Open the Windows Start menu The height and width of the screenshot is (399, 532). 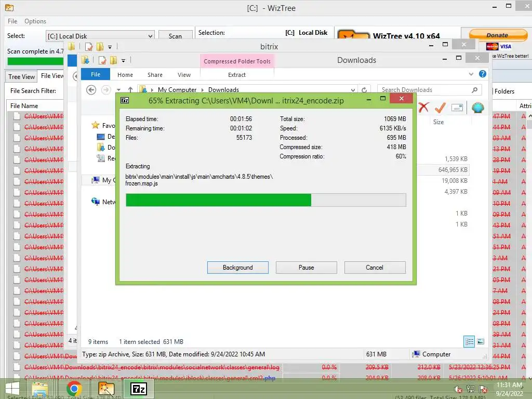[x=12, y=389]
